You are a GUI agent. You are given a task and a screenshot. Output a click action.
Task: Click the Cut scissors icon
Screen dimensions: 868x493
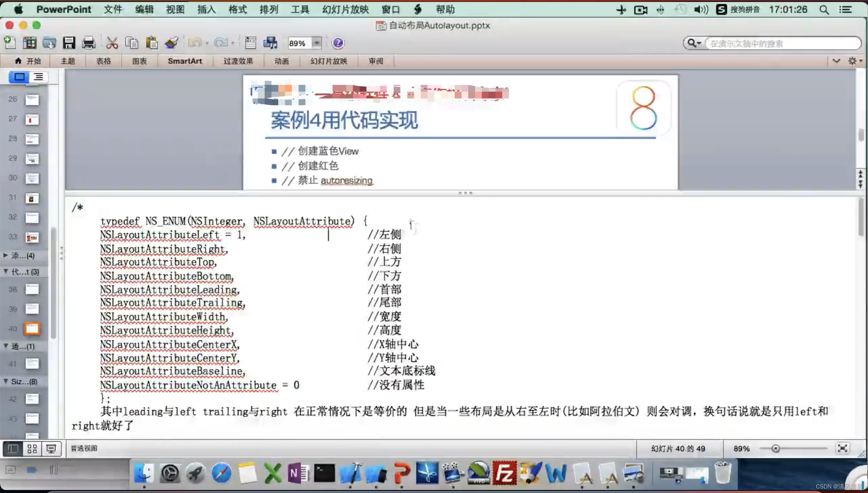112,43
